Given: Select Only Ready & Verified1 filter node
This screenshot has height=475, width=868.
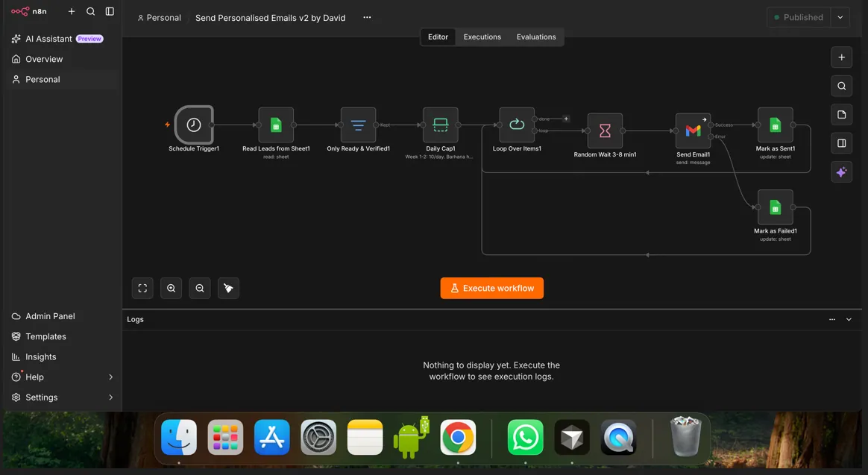Looking at the screenshot, I should (x=358, y=125).
